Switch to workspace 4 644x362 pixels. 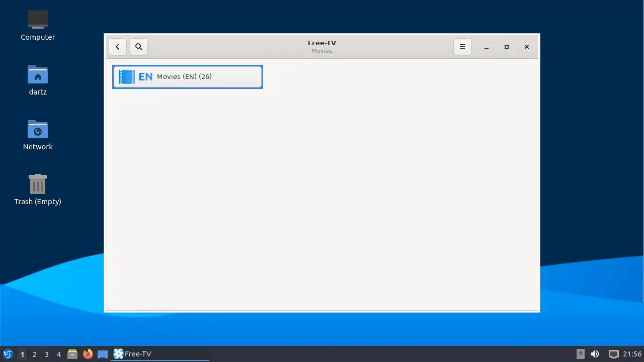point(58,354)
